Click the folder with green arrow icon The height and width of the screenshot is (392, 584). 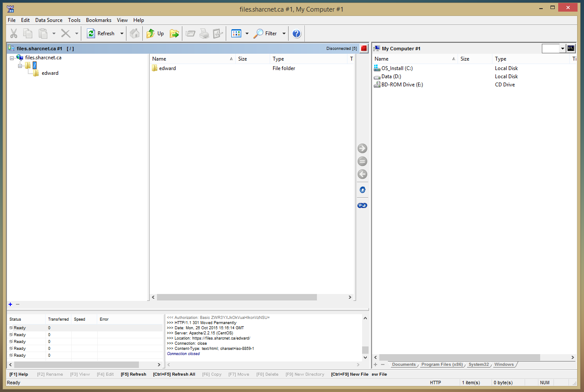click(174, 34)
